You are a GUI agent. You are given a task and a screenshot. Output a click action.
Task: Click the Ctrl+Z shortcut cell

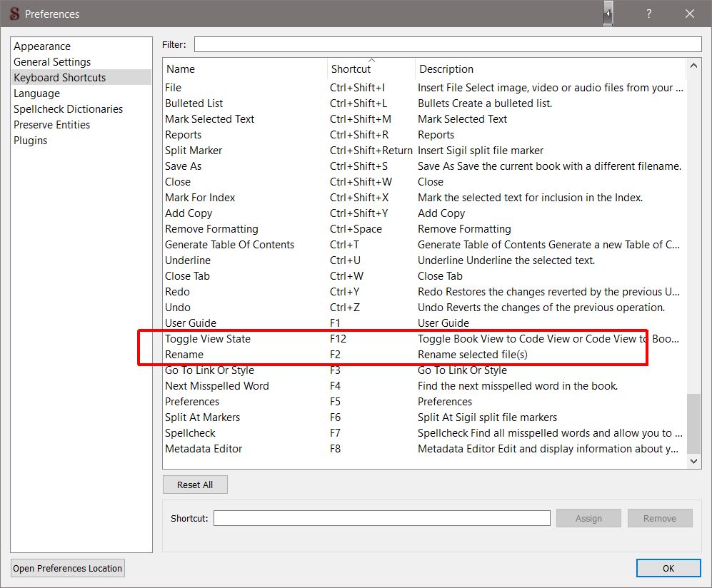click(x=345, y=308)
